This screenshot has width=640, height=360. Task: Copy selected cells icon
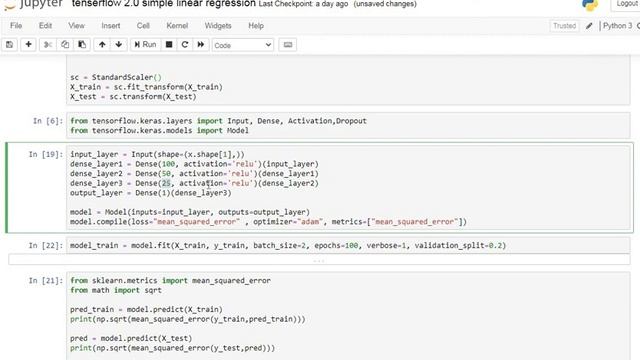click(x=65, y=44)
